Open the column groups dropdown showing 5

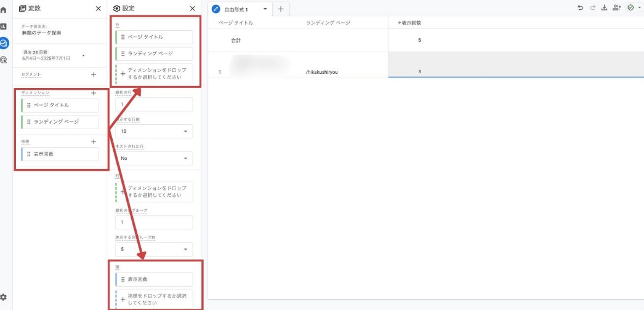click(x=154, y=250)
